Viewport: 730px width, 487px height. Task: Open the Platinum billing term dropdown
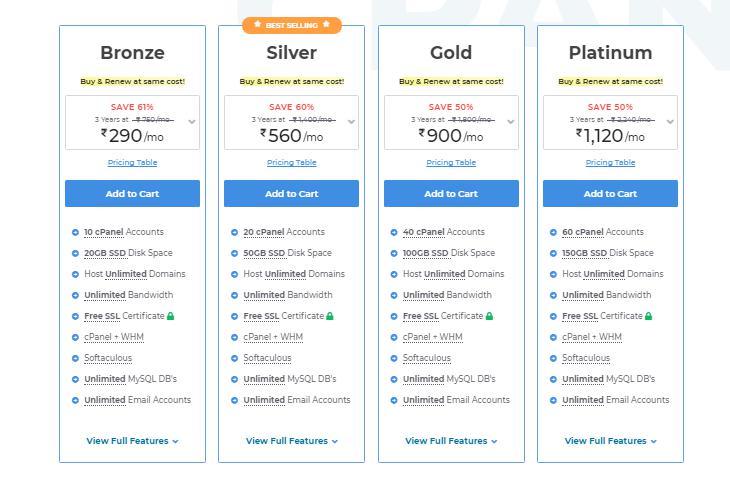point(670,122)
